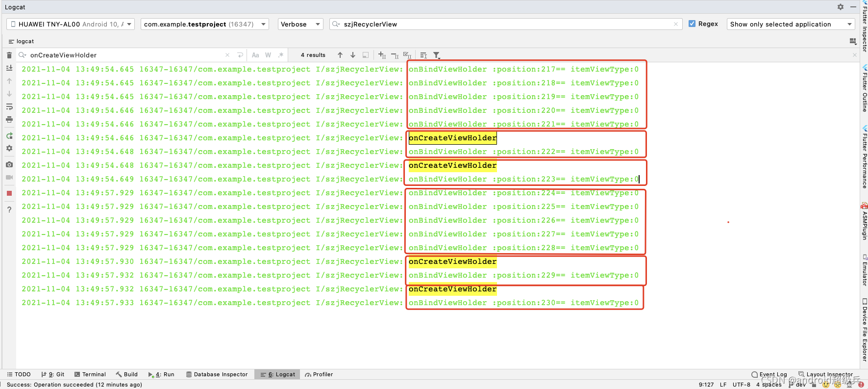Open the Verbose log level dropdown
The width and height of the screenshot is (868, 389).
click(300, 24)
